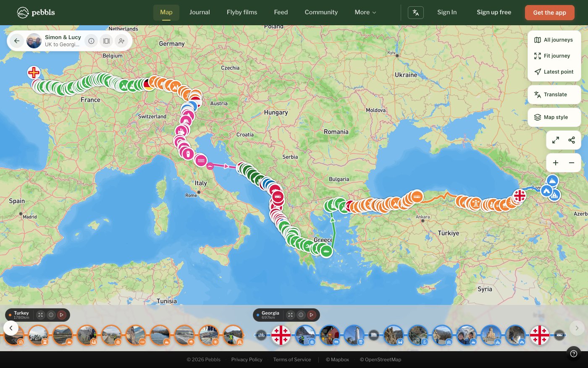Open the Journal tab
588x368 pixels.
pyautogui.click(x=199, y=13)
